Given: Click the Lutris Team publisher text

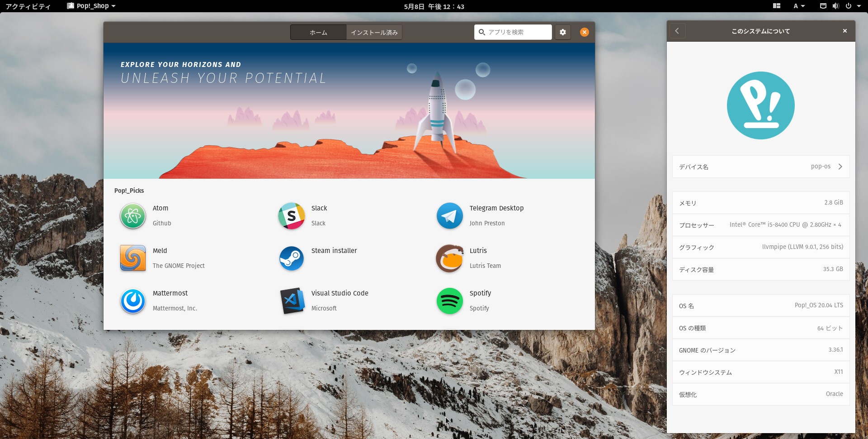Looking at the screenshot, I should tap(485, 266).
